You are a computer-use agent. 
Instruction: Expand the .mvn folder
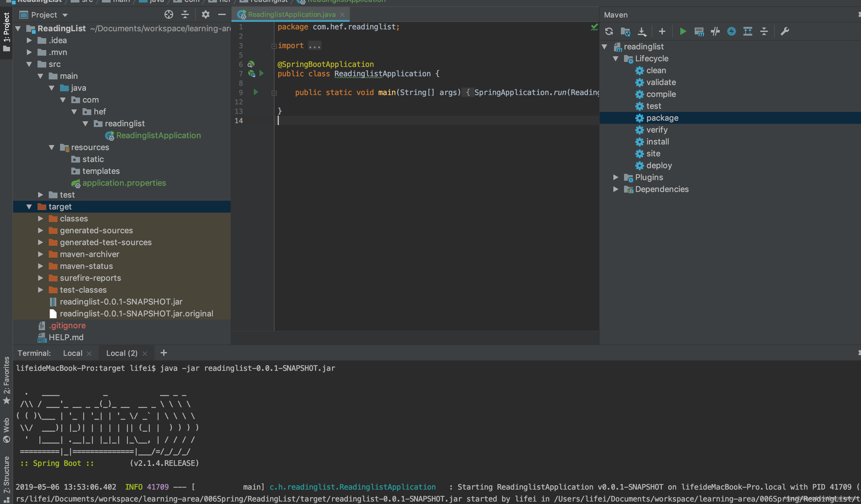[29, 52]
